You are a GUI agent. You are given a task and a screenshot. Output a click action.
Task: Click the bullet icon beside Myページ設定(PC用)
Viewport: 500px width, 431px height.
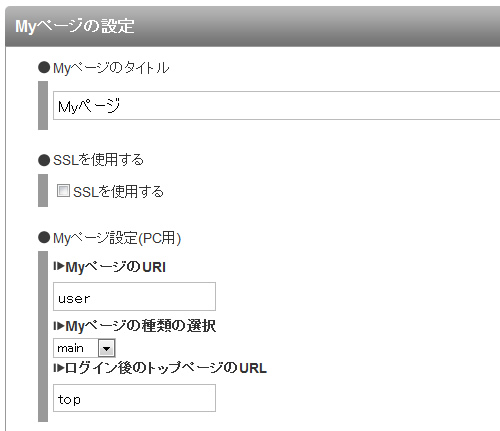click(44, 238)
